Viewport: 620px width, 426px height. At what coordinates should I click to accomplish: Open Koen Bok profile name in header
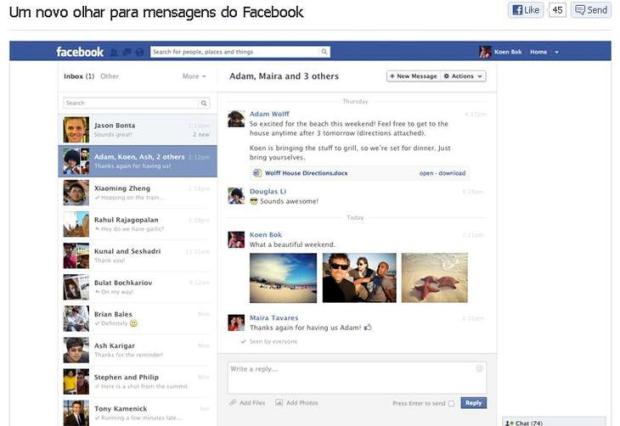[x=508, y=52]
